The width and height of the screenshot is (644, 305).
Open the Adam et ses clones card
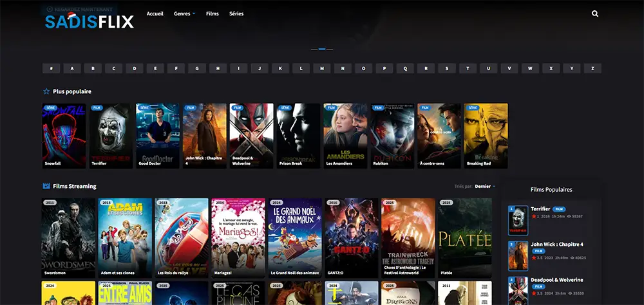(x=126, y=238)
